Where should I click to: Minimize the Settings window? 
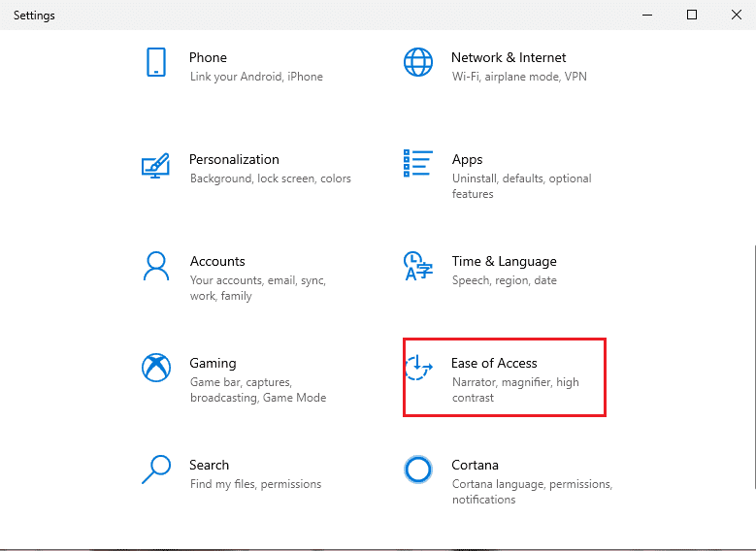point(647,15)
